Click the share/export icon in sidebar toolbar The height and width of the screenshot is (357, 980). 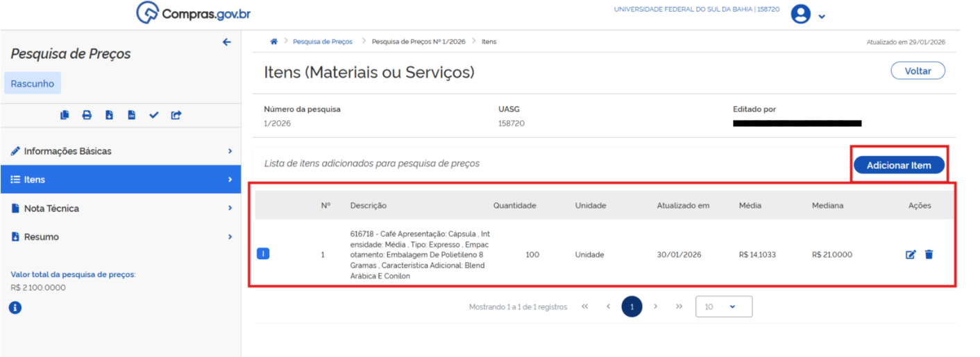pos(176,115)
